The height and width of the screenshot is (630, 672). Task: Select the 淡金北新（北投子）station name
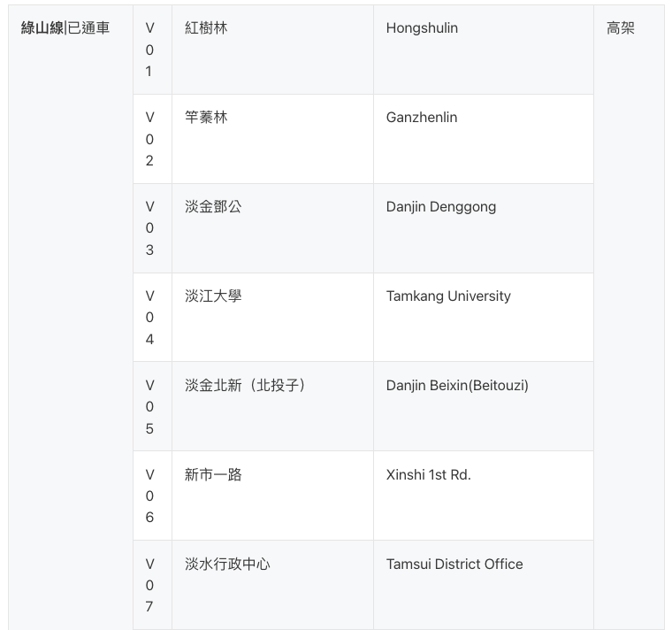[x=246, y=386]
